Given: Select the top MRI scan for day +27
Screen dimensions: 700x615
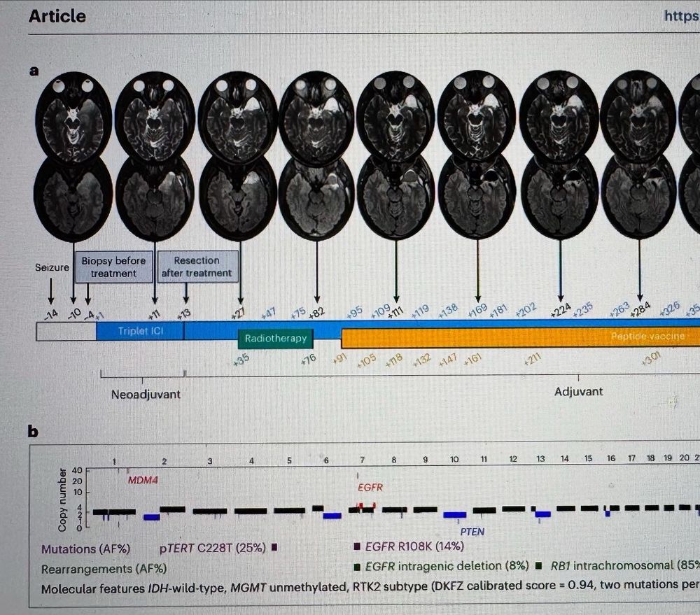Looking at the screenshot, I should [x=237, y=117].
